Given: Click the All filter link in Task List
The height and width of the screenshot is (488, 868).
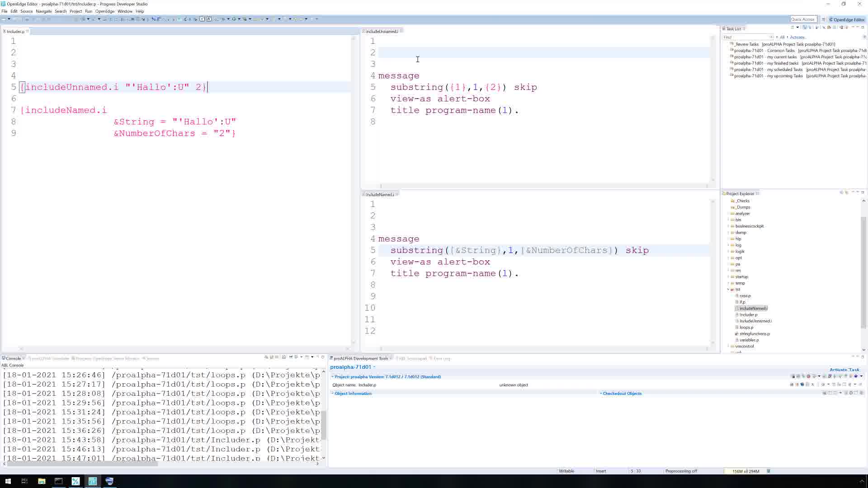Looking at the screenshot, I should (x=782, y=37).
